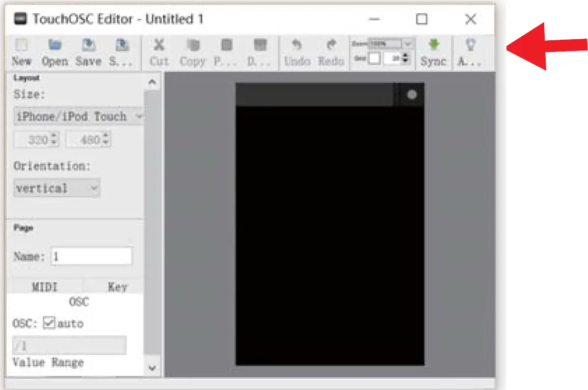Click the dark page tab bar in the canvas
Image resolution: width=588 pixels, height=390 pixels.
314,95
